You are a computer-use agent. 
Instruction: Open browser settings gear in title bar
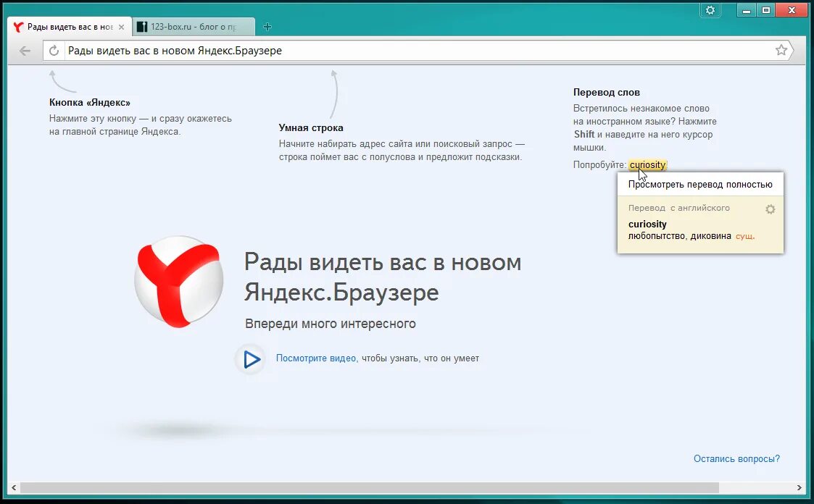pyautogui.click(x=710, y=10)
